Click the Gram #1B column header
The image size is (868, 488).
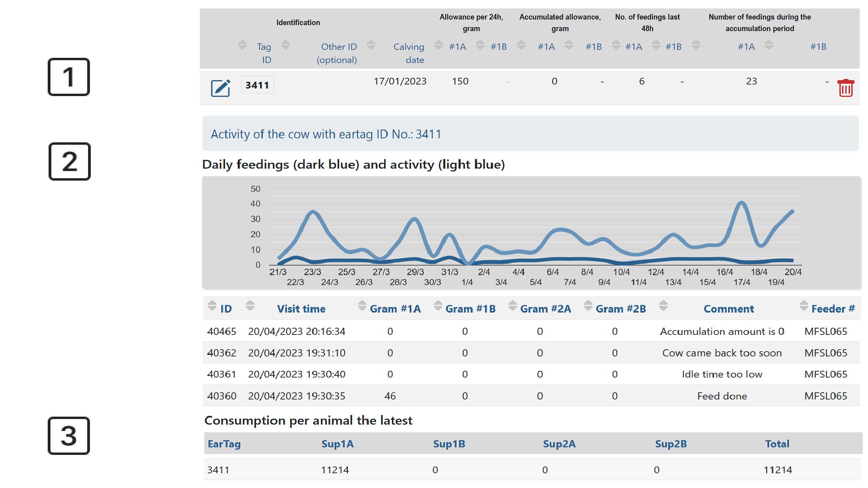[470, 309]
